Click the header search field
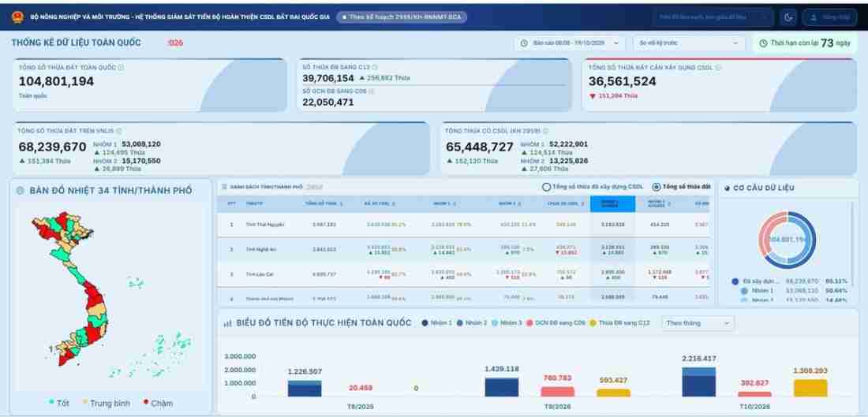 click(713, 17)
